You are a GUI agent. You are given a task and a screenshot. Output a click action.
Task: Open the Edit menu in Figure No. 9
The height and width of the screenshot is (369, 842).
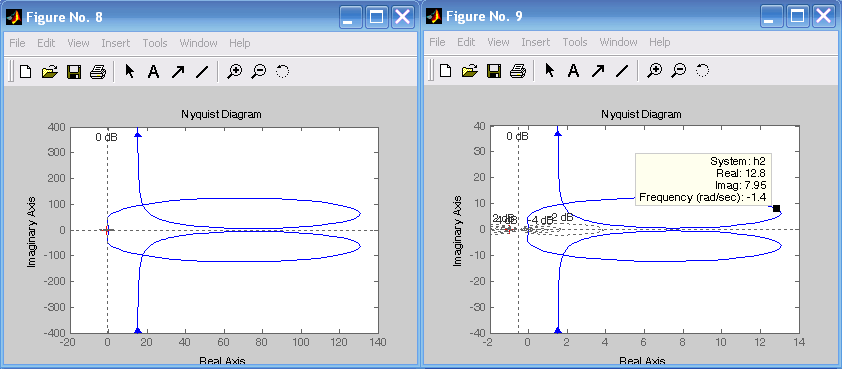click(467, 42)
